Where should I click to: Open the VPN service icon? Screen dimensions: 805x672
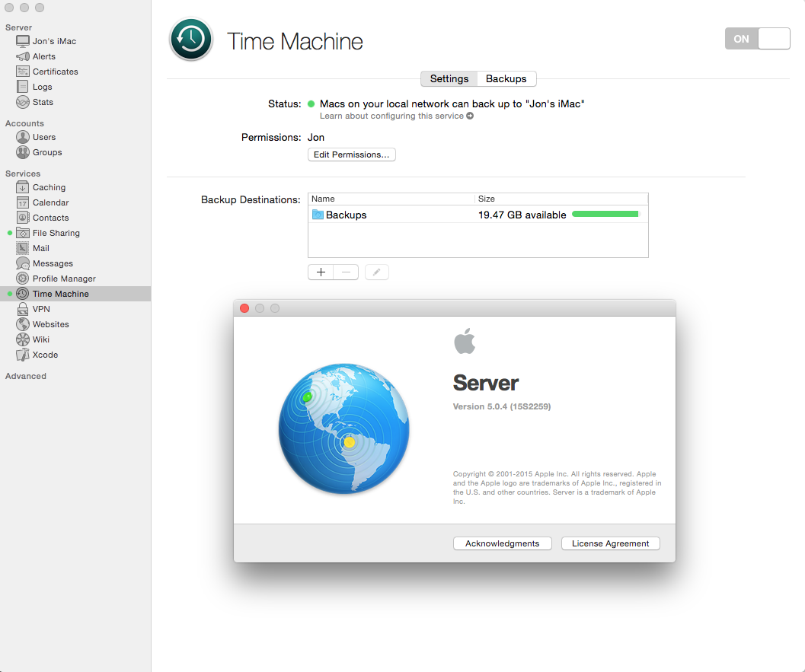23,309
